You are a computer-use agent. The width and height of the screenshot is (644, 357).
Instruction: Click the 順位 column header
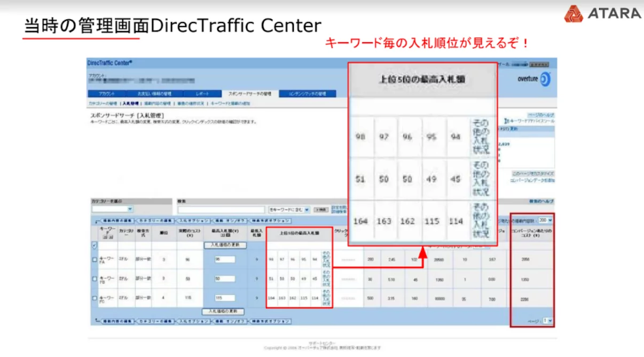click(163, 233)
